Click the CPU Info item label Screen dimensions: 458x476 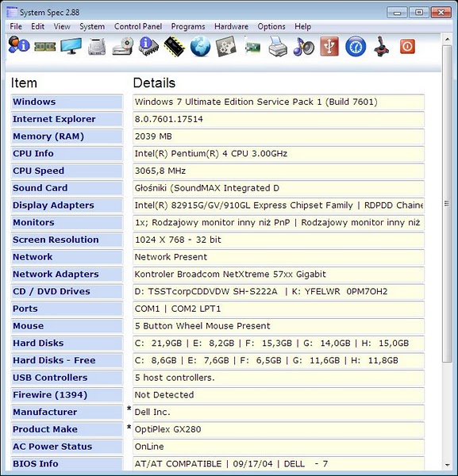(x=67, y=154)
